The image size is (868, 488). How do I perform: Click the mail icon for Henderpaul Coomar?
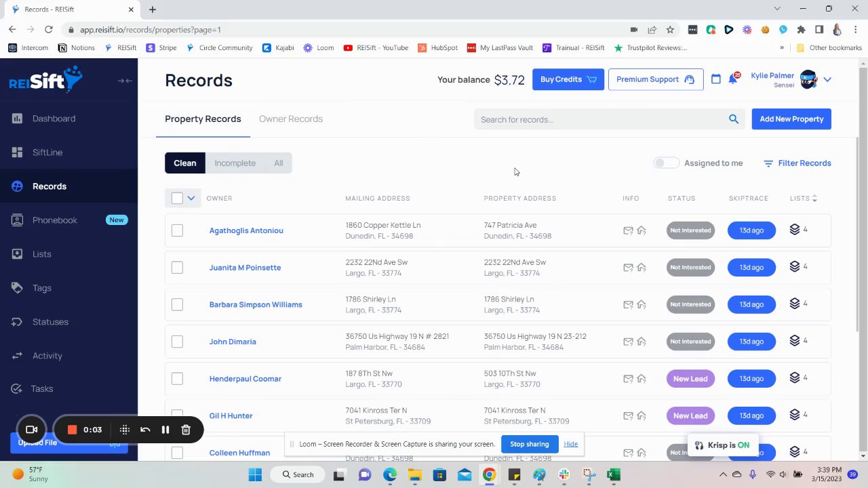pyautogui.click(x=628, y=379)
